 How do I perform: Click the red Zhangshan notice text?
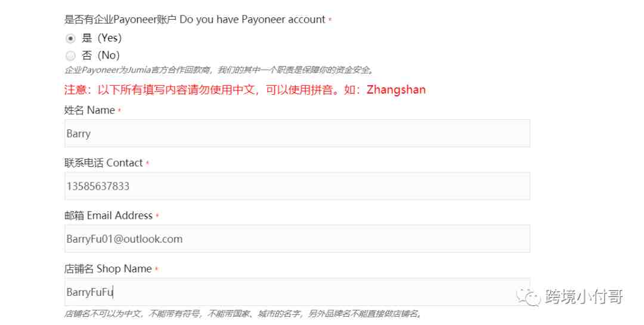coord(245,89)
